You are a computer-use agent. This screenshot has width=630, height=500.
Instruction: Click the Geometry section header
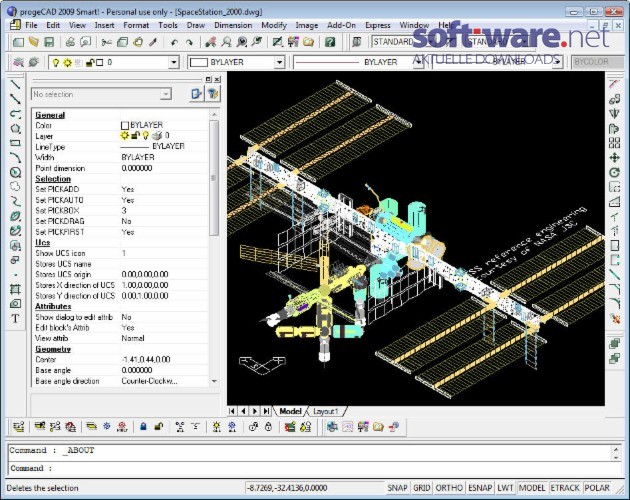tap(53, 349)
